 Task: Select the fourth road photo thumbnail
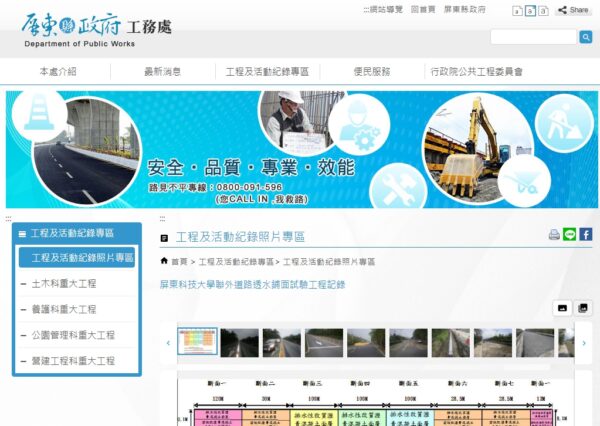(x=324, y=343)
